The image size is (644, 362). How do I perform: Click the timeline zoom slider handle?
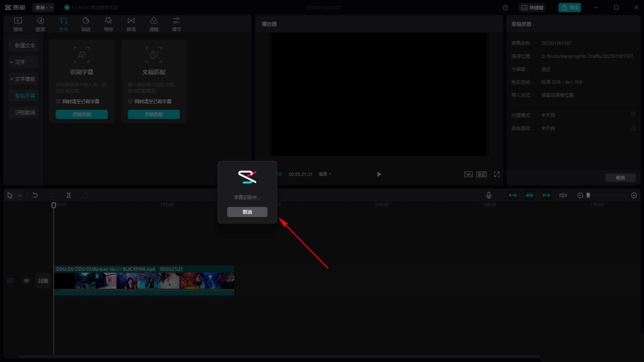[x=588, y=195]
